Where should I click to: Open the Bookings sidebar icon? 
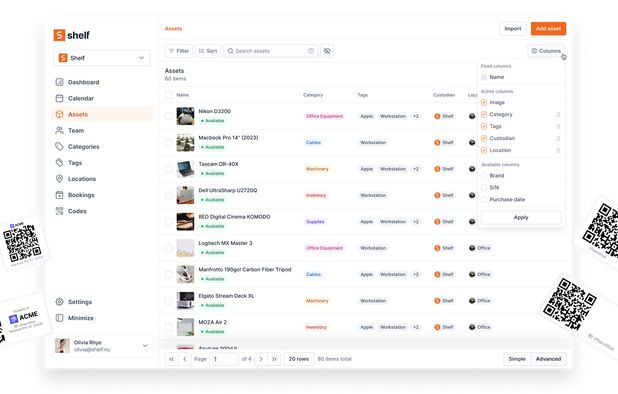coord(60,195)
